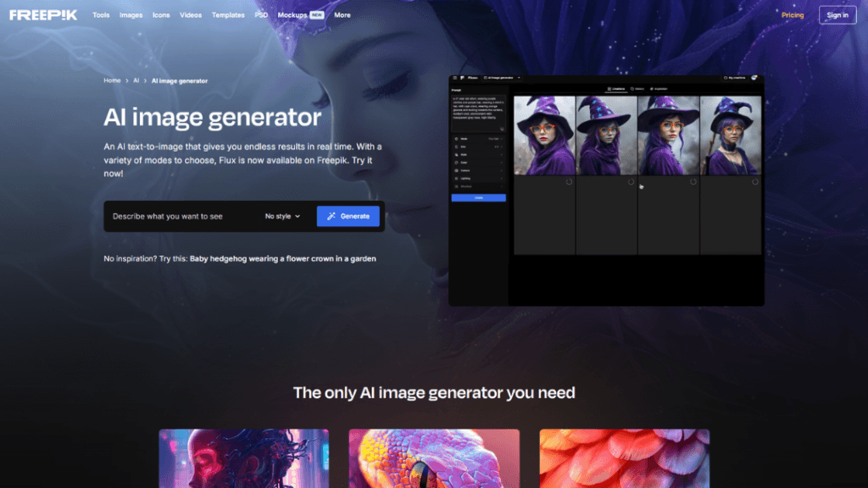This screenshot has height=488, width=868.
Task: Select PSD in the top navigation
Action: pos(262,15)
